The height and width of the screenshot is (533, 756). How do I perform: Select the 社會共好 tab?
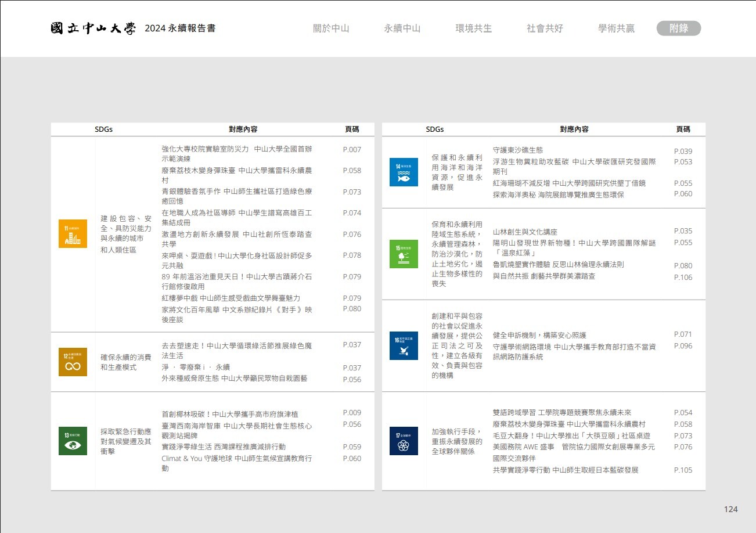pos(545,28)
